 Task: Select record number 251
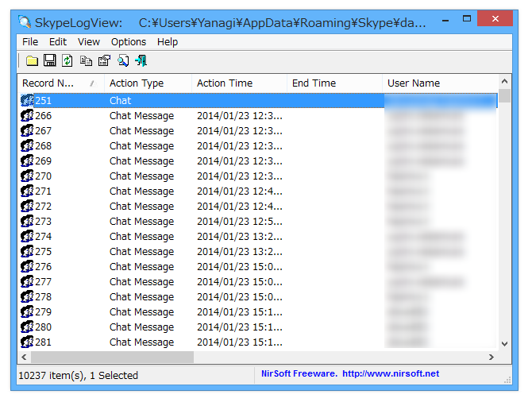coord(43,100)
